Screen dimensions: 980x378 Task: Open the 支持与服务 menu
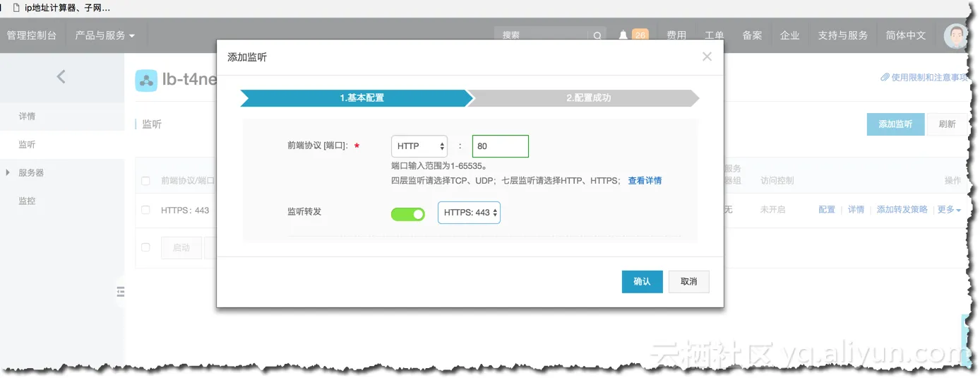pos(843,35)
